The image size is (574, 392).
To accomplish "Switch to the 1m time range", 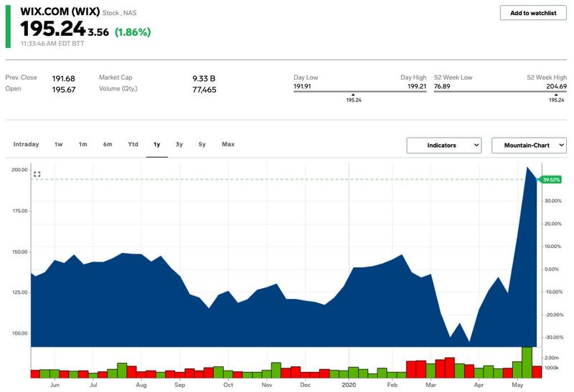I will click(x=83, y=145).
